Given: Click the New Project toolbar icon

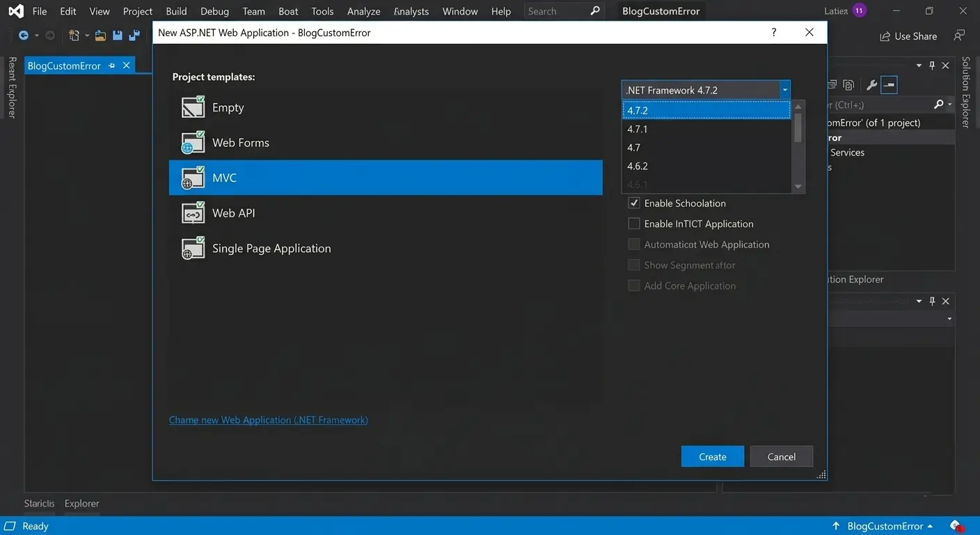Looking at the screenshot, I should (x=73, y=35).
